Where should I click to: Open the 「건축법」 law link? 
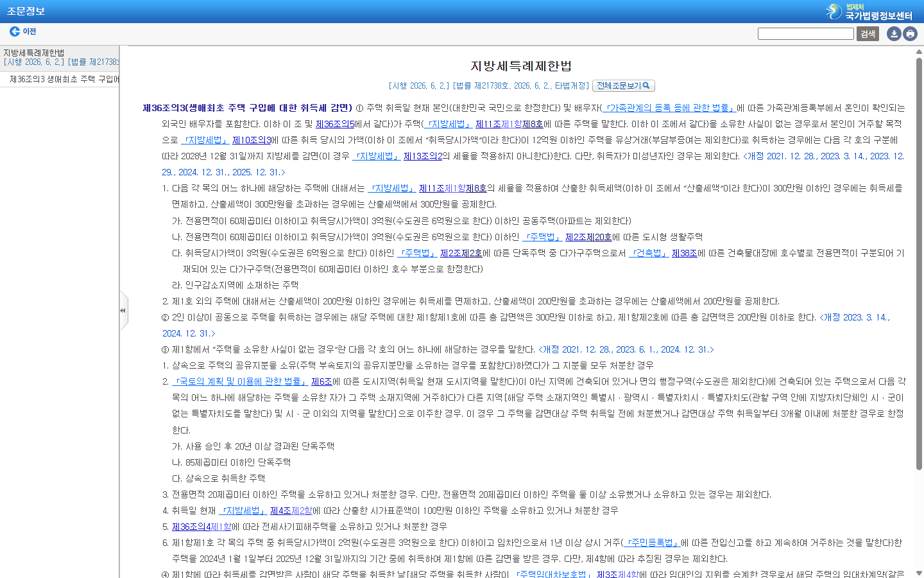[649, 253]
